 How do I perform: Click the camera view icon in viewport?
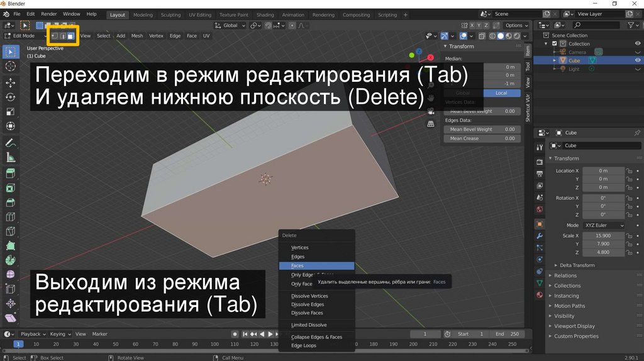tap(430, 111)
